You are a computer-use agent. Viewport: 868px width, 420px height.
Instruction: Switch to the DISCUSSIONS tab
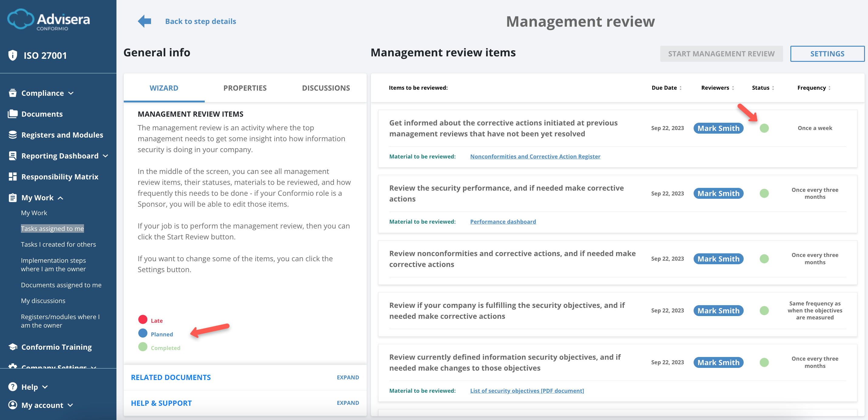tap(326, 88)
